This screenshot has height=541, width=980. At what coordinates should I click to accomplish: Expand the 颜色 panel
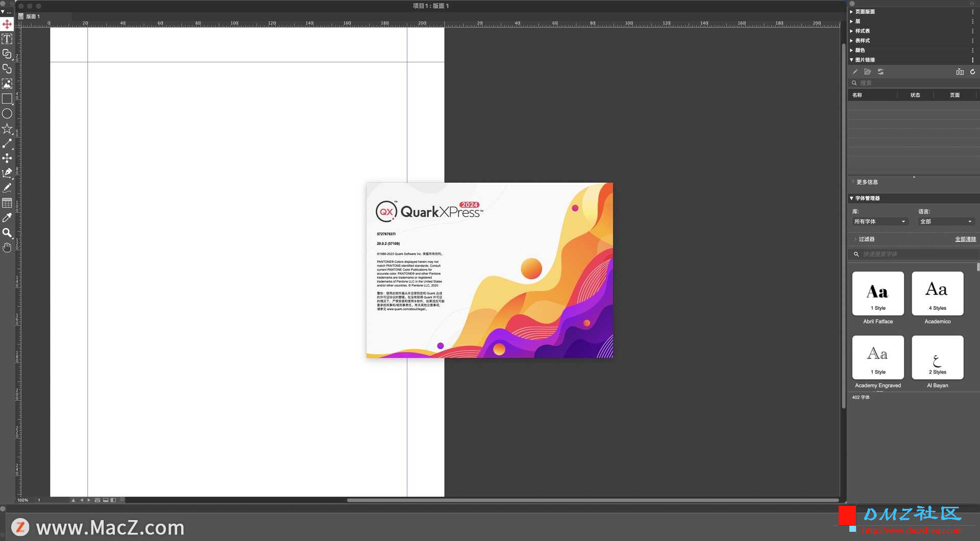[851, 51]
